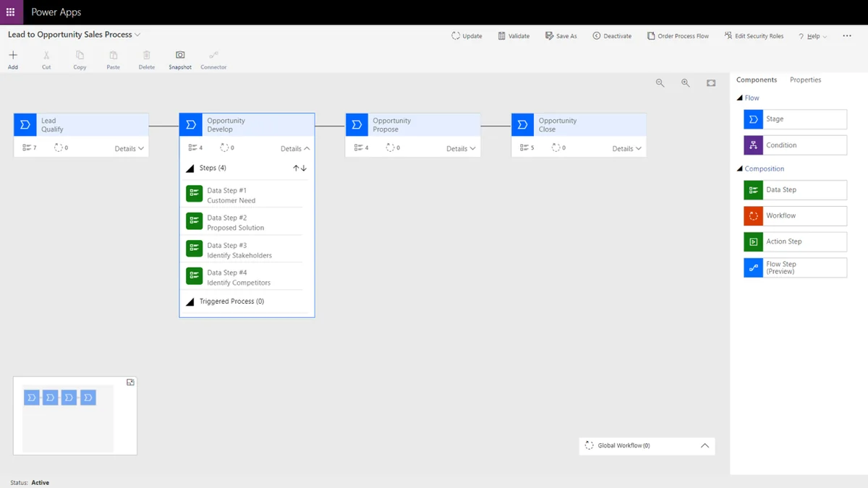Screen dimensions: 868x488
Task: Click the zoom in magnifier icon
Action: tap(685, 83)
